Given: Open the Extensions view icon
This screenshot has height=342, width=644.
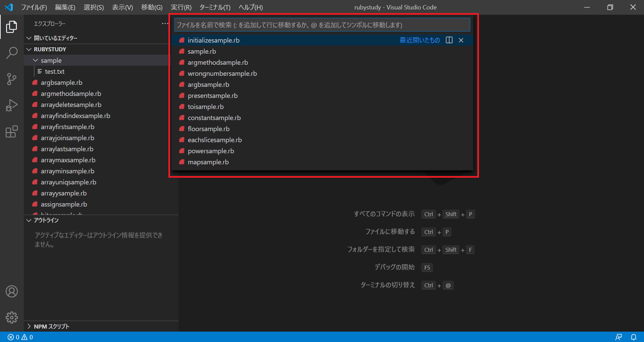Looking at the screenshot, I should [12, 131].
